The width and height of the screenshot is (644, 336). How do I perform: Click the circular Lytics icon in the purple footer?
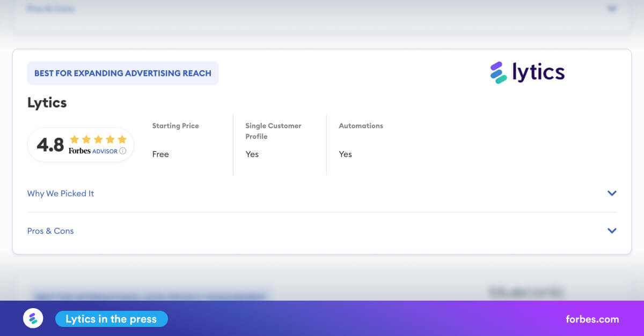33,318
